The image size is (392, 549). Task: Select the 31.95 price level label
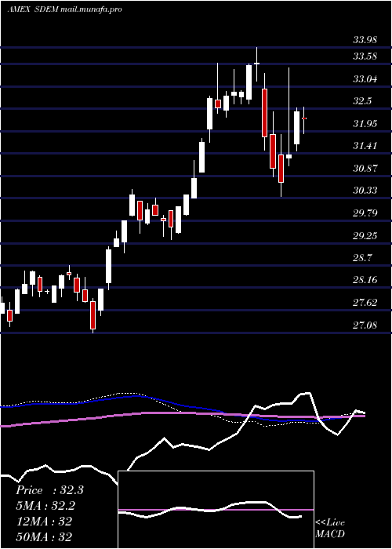365,124
